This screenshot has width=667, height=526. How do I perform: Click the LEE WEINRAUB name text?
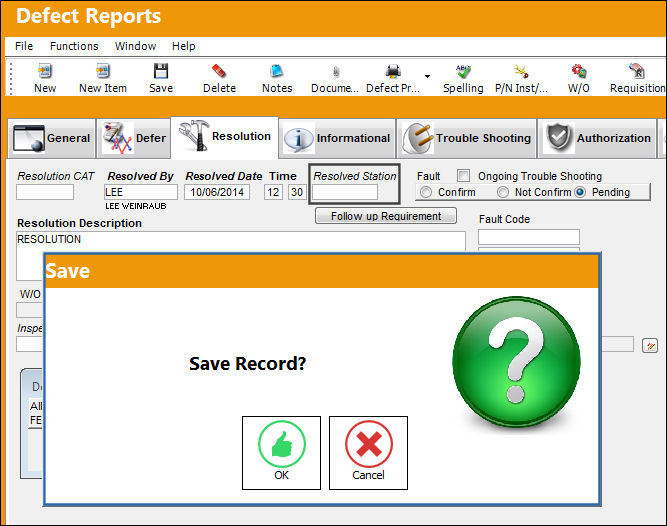point(136,206)
